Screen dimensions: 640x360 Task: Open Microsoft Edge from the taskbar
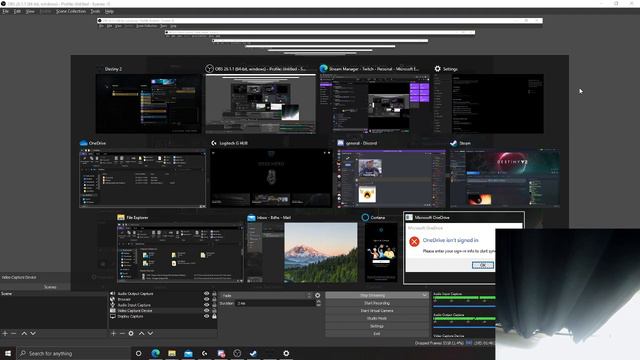156,353
